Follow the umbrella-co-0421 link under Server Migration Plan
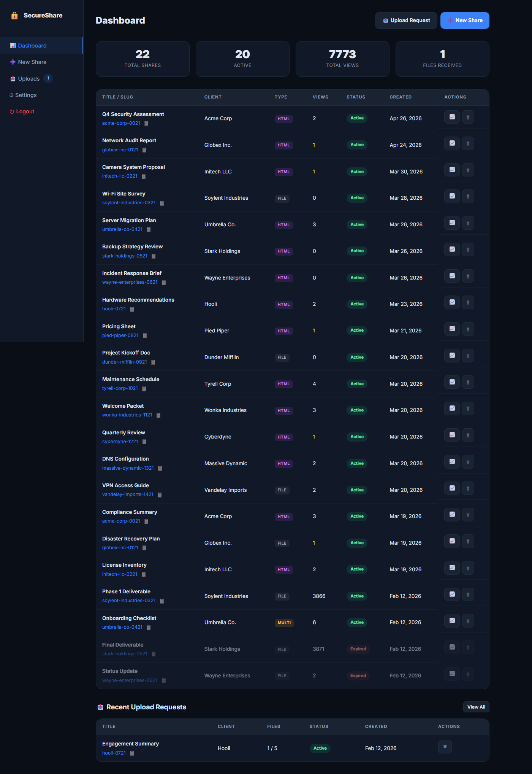The image size is (532, 774). click(x=122, y=229)
